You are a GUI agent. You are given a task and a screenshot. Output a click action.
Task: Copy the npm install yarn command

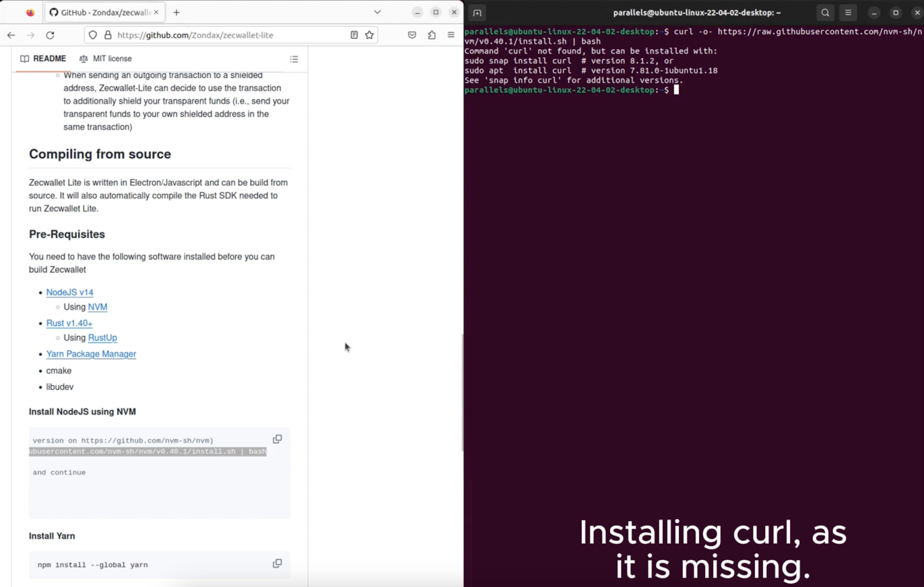pos(277,563)
